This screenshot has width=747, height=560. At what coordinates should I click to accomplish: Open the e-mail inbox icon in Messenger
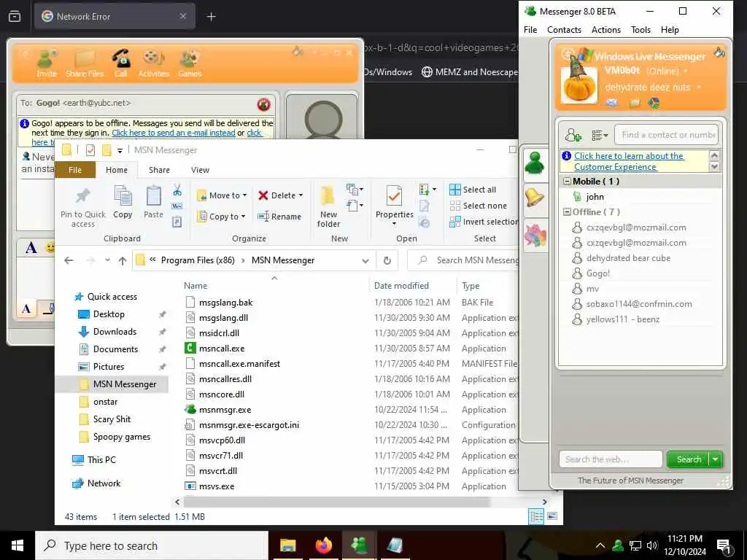(x=612, y=102)
